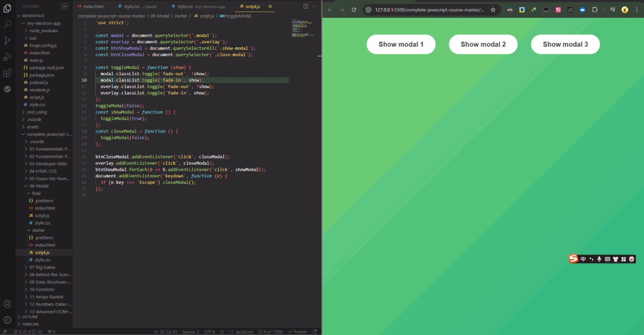Click the Show modal 2 button
Screen dimensions: 644x335
[483, 44]
